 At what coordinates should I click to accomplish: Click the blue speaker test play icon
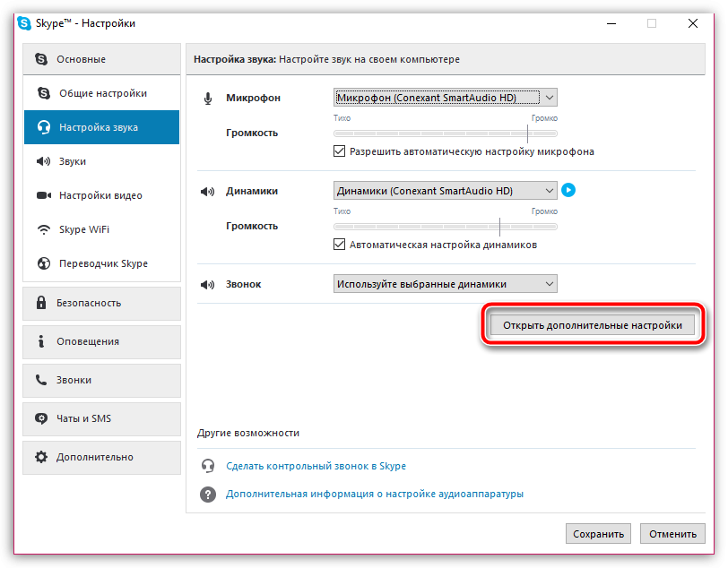(x=568, y=190)
